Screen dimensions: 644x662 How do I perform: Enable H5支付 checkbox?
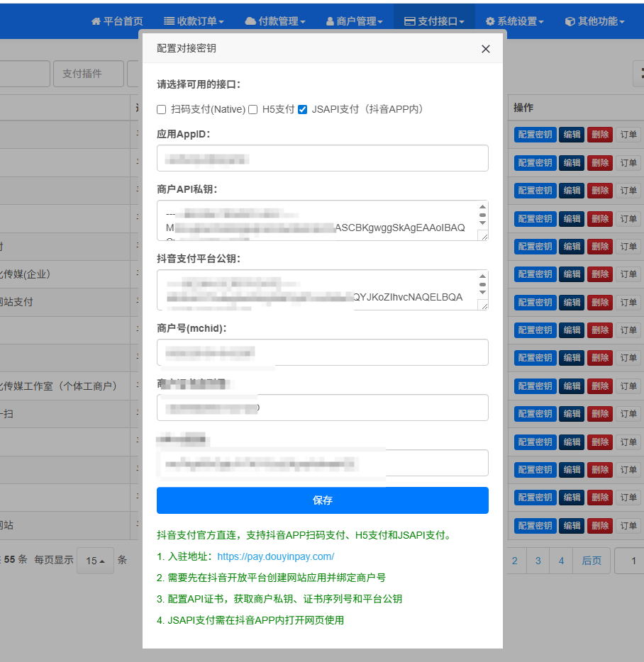click(252, 110)
